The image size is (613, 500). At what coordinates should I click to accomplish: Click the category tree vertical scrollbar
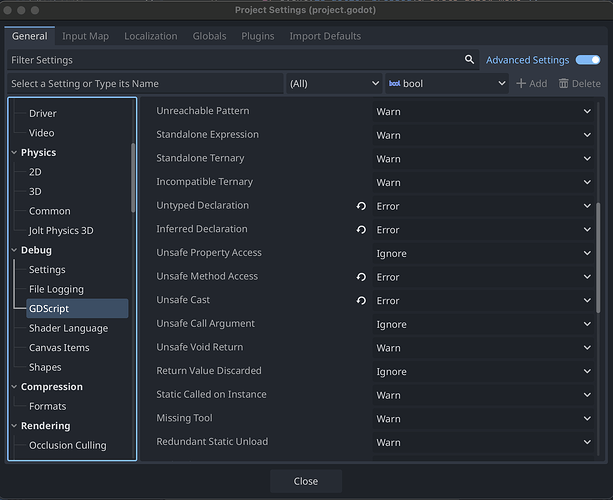(133, 178)
